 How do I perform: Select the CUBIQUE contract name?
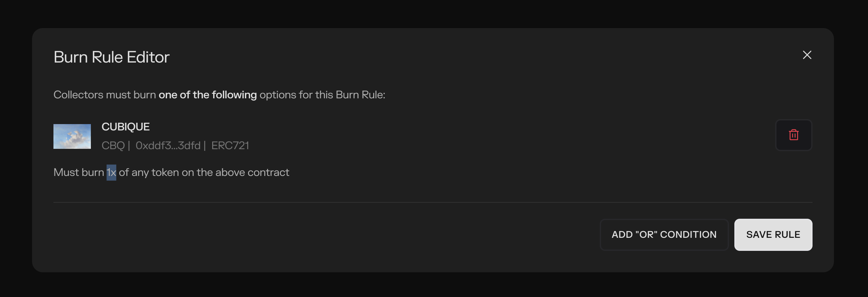click(126, 127)
